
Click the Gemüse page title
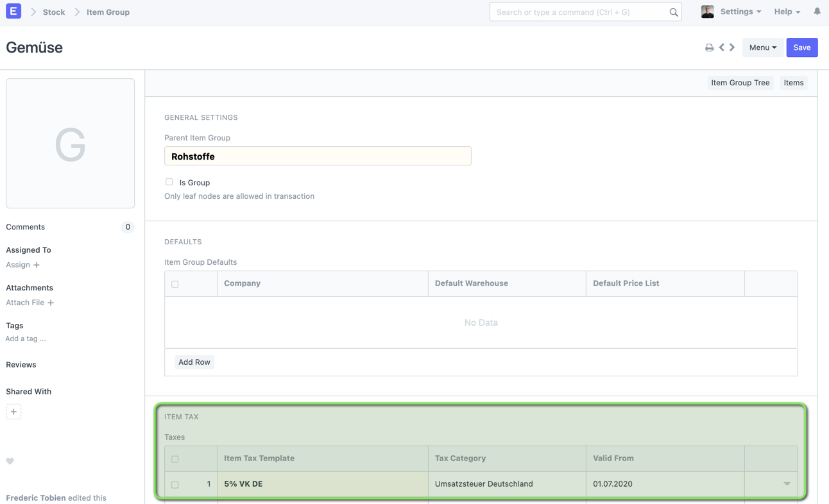[35, 47]
